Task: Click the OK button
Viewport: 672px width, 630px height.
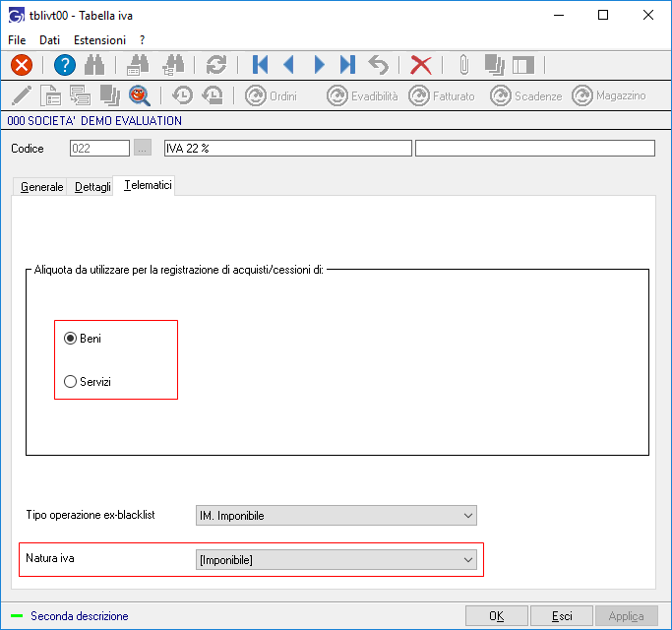Action: click(x=497, y=616)
